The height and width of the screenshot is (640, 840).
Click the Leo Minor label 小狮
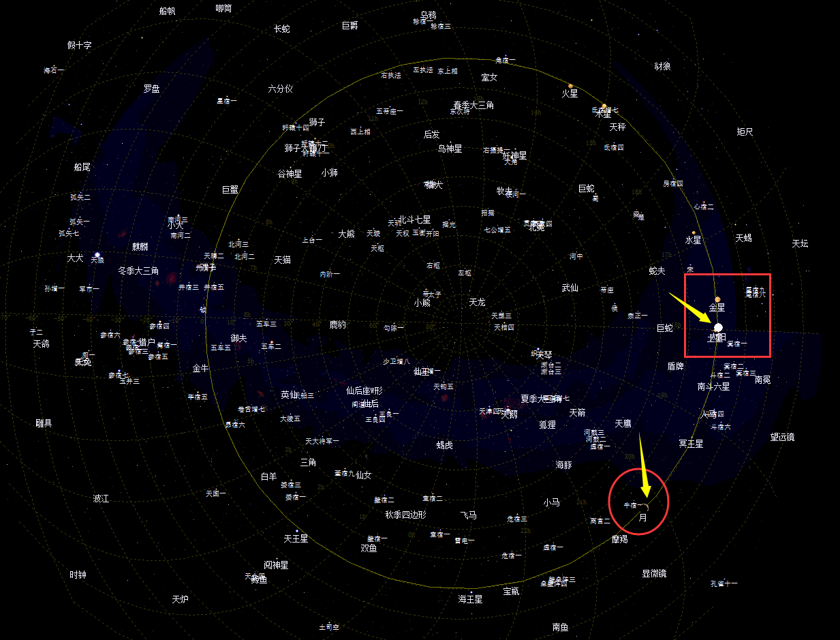pos(329,172)
